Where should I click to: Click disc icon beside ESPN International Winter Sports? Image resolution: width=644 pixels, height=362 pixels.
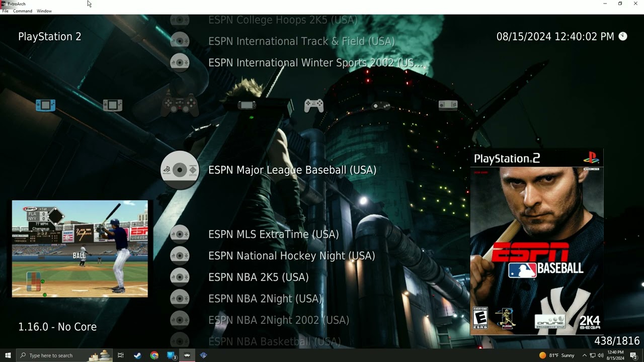(180, 62)
